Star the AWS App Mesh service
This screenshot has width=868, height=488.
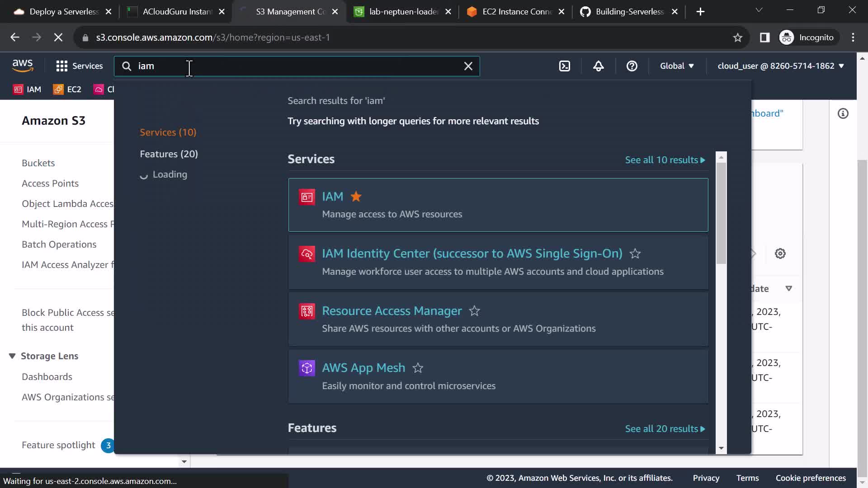(418, 368)
